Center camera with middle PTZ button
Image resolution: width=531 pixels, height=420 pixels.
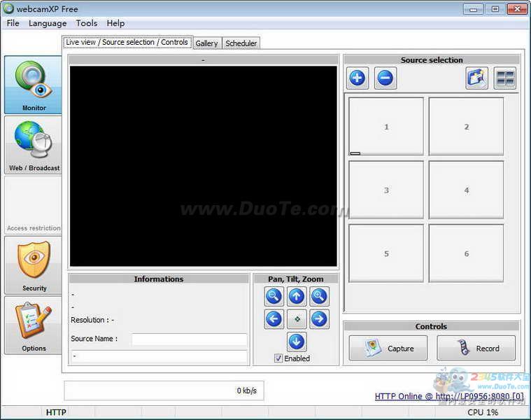pyautogui.click(x=297, y=319)
